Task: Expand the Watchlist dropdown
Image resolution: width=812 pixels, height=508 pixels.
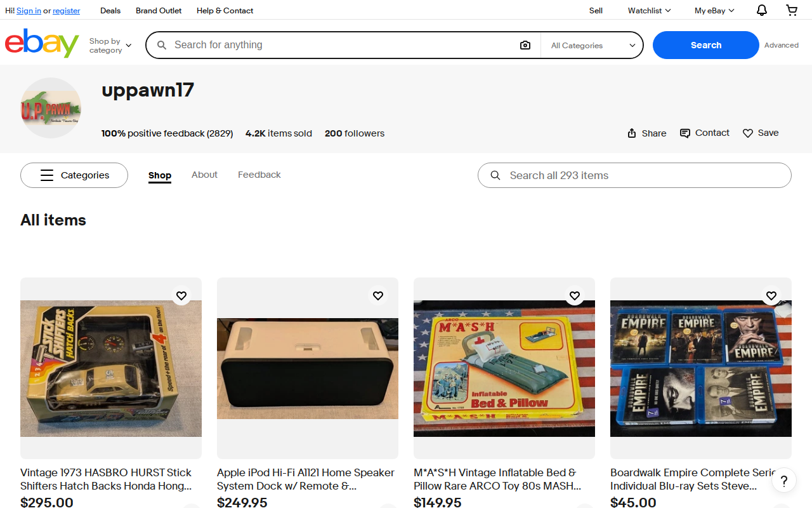Action: [x=649, y=10]
